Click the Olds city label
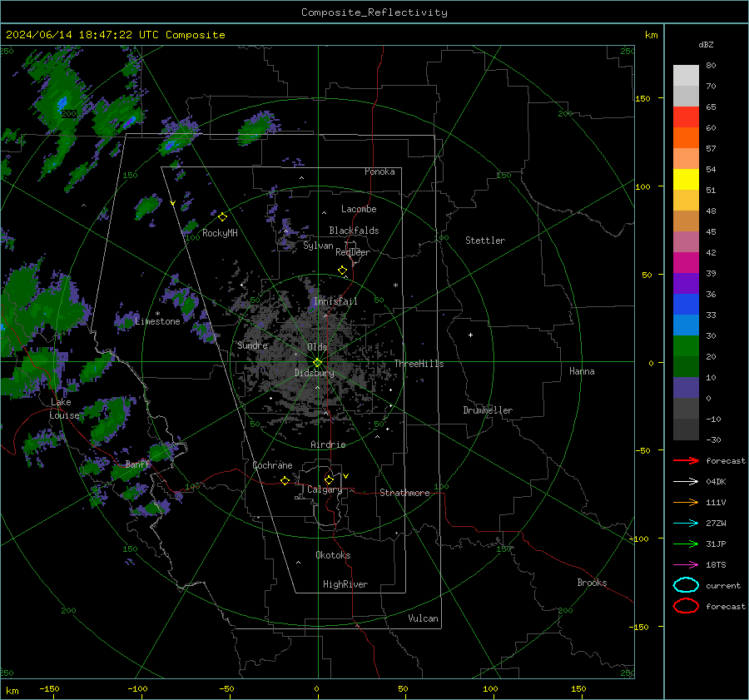 point(317,347)
